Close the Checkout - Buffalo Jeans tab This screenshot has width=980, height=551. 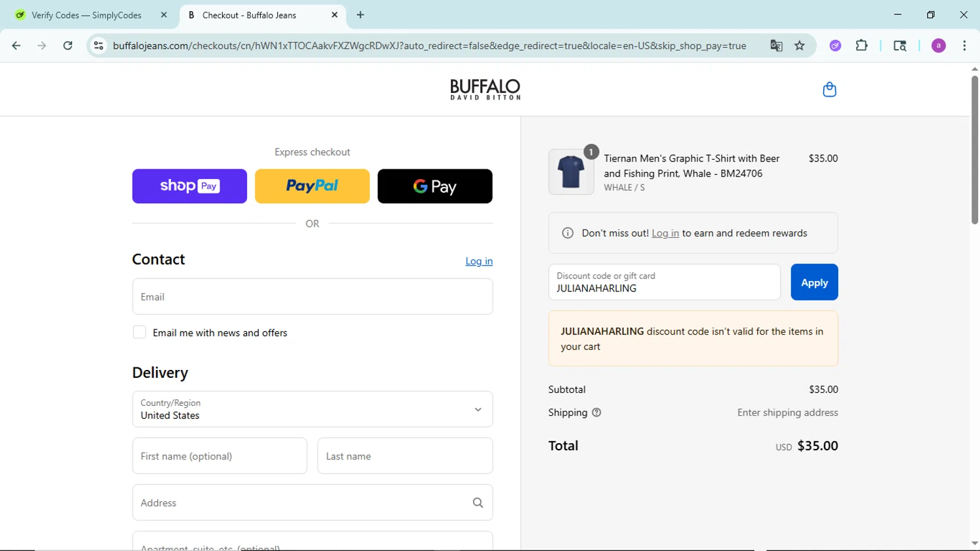335,15
